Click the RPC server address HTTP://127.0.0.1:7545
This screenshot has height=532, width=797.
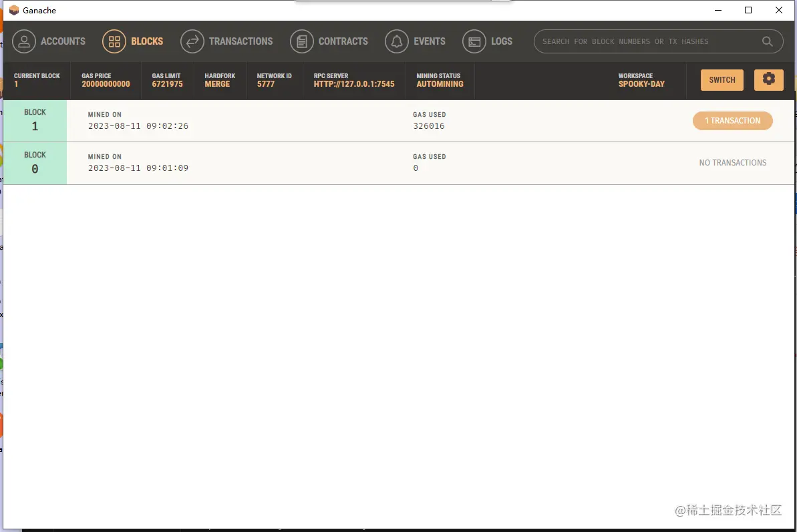click(x=354, y=84)
